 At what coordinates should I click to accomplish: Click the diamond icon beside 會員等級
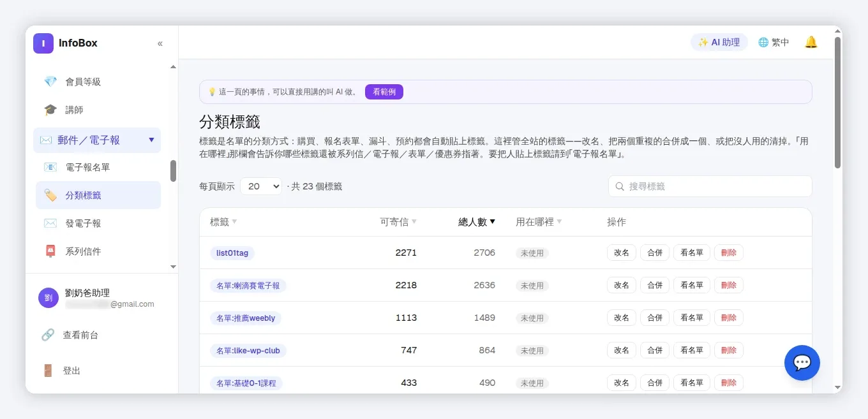pyautogui.click(x=50, y=82)
